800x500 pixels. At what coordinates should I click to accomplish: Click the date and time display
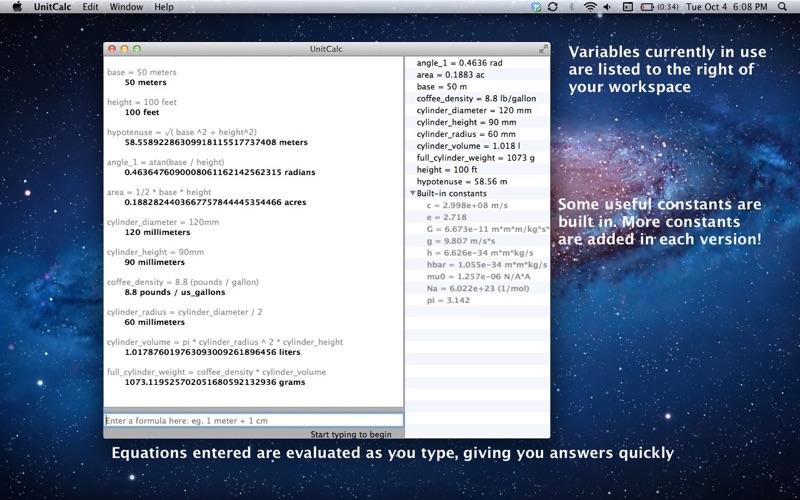(727, 7)
